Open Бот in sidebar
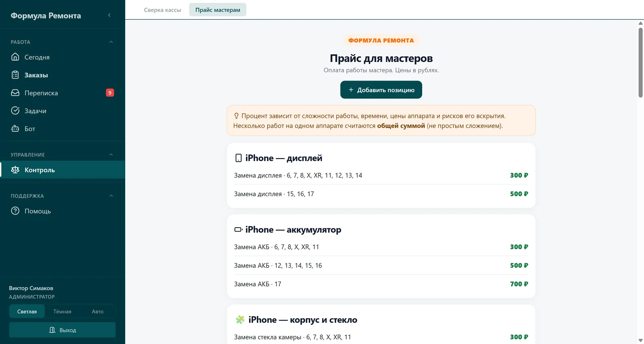Viewport: 644px width, 344px height. [62, 128]
